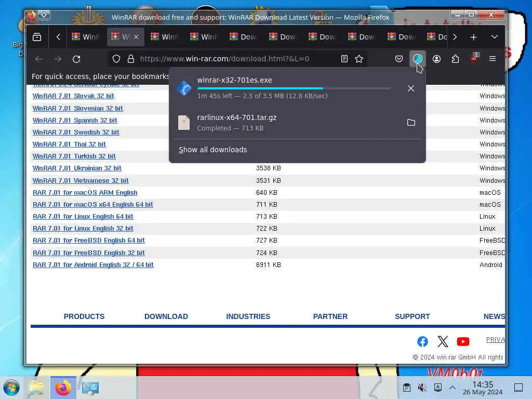This screenshot has height=399, width=532.
Task: Download RAR for FreeBSD English 64 bit
Action: tap(89, 240)
